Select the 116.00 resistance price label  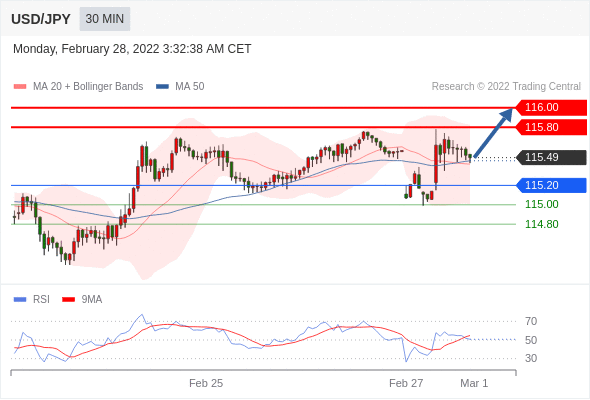(551, 107)
